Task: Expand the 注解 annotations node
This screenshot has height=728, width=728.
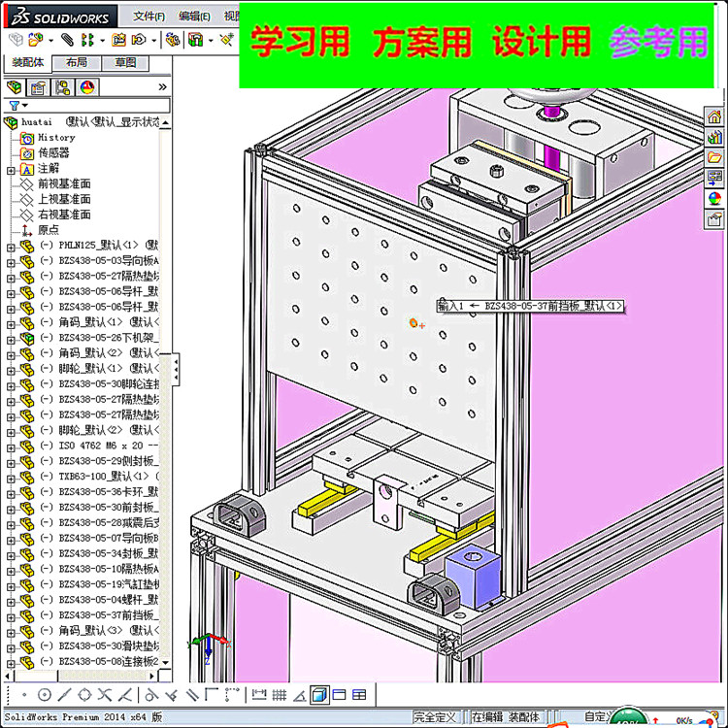Action: click(11, 171)
